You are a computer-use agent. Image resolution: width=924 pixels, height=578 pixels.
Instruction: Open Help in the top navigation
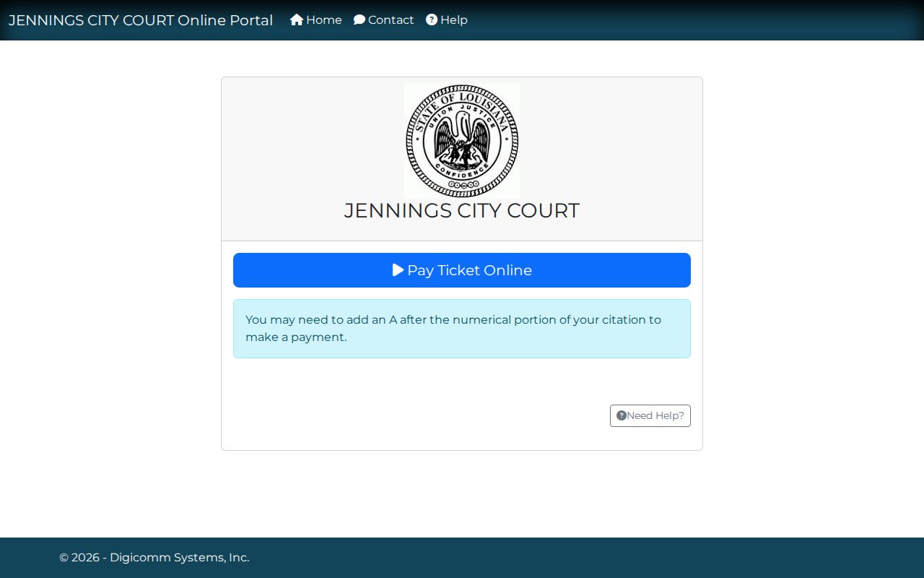(x=447, y=20)
